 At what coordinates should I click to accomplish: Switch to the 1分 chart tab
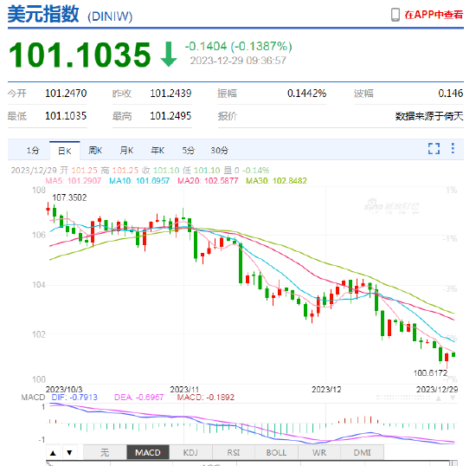click(x=33, y=151)
